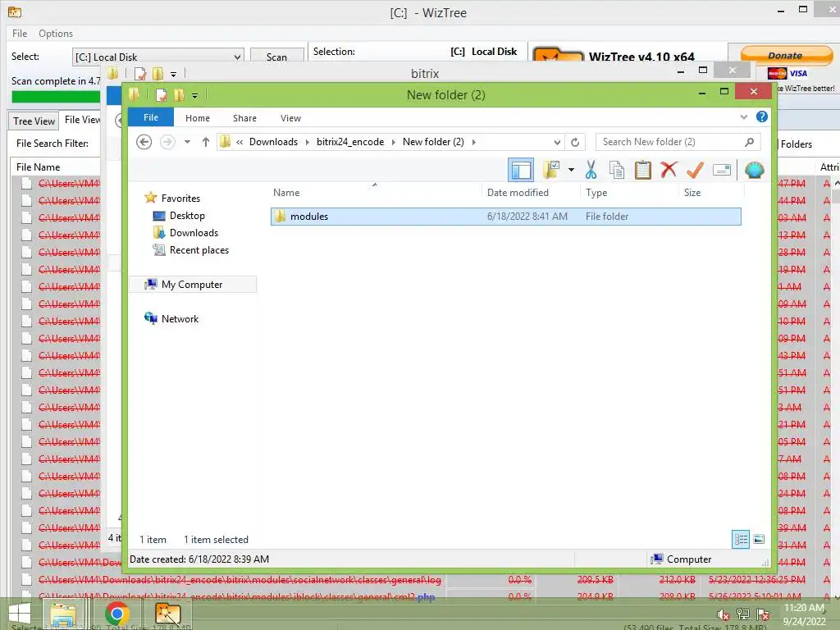Click the clipboard Paste icon
Screen dimensions: 840x630
(643, 171)
